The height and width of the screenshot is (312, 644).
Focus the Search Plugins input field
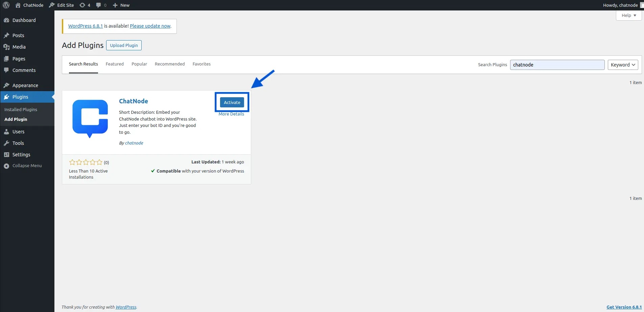(x=557, y=65)
